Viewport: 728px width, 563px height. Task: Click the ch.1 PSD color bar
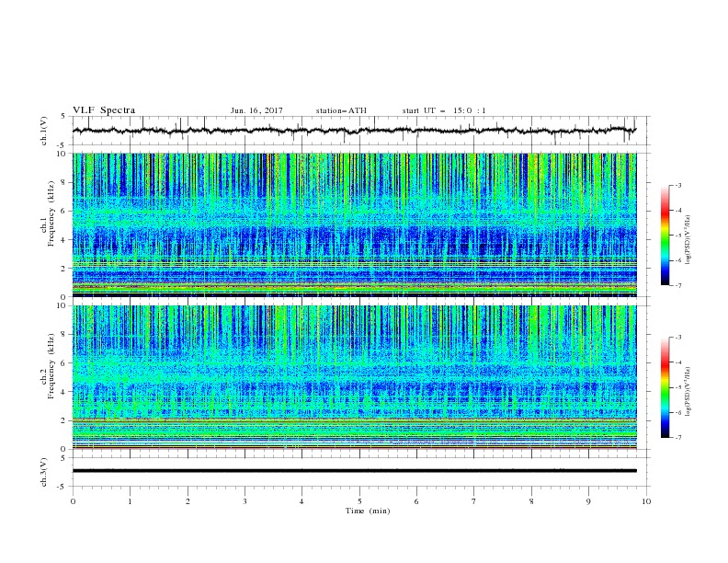pyautogui.click(x=665, y=236)
